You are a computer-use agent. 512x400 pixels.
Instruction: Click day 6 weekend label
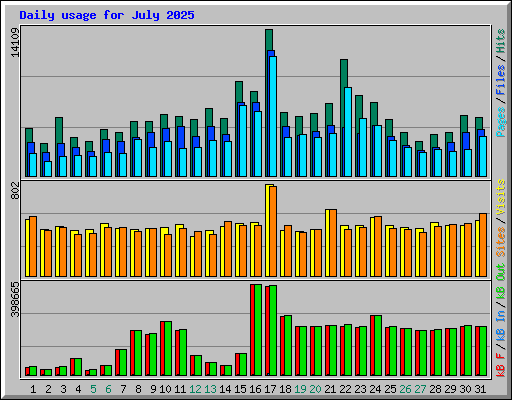[108, 389]
